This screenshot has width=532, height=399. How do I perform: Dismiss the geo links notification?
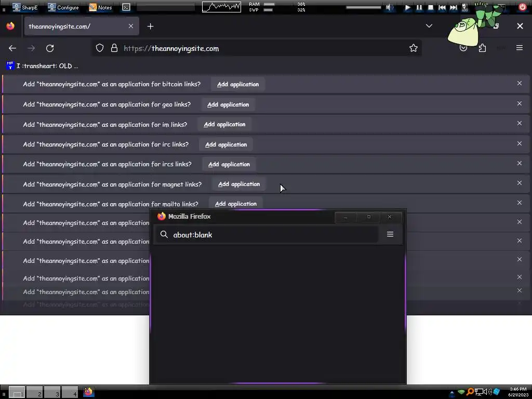point(520,103)
